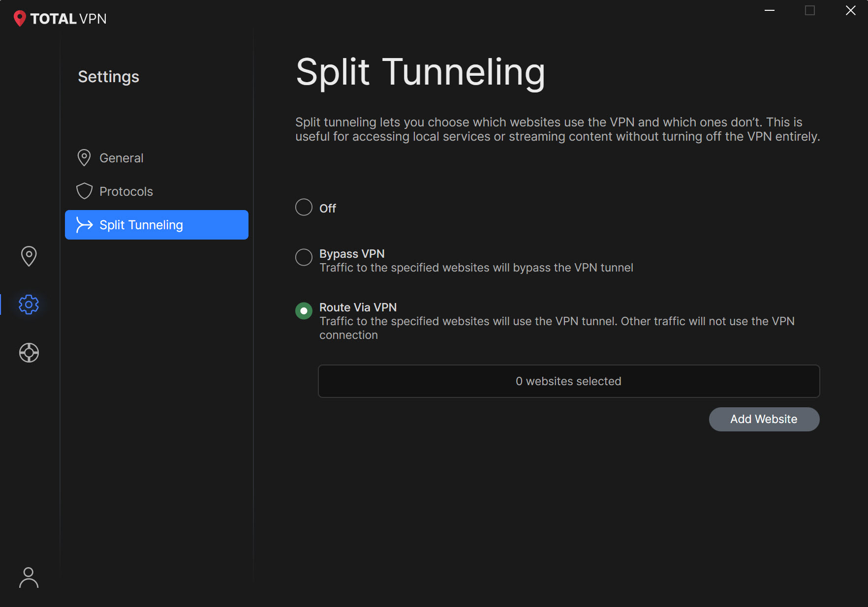The width and height of the screenshot is (868, 607).
Task: Click the Add Website button
Action: tap(764, 419)
